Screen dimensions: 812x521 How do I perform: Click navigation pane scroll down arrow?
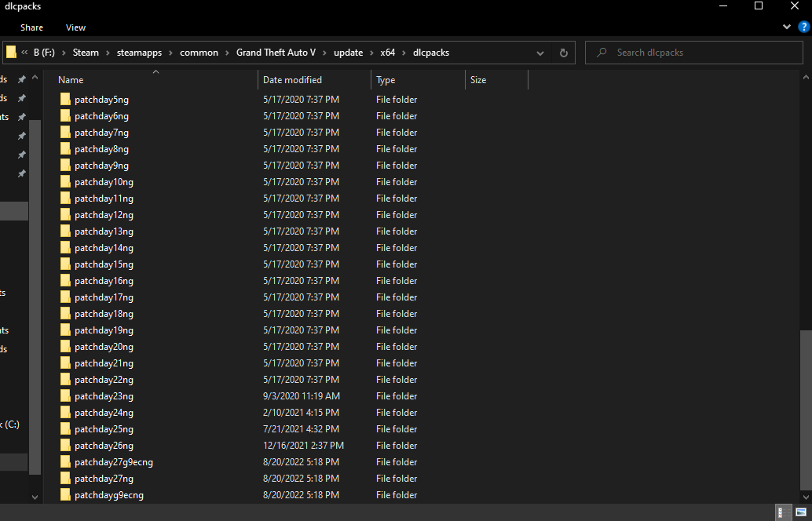[35, 497]
